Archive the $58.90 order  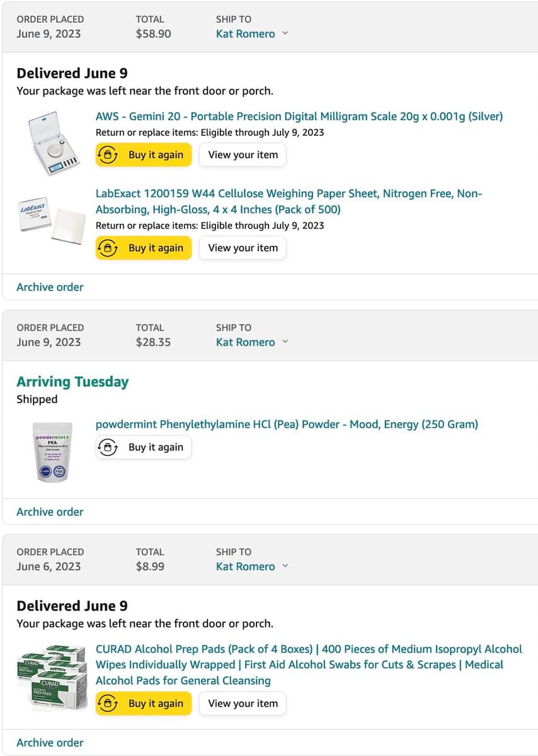50,287
